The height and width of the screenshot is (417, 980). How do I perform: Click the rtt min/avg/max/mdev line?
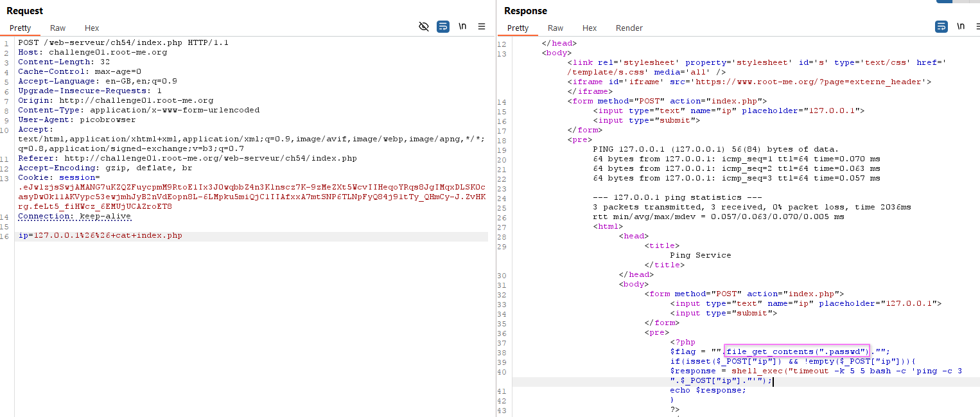[x=719, y=217]
